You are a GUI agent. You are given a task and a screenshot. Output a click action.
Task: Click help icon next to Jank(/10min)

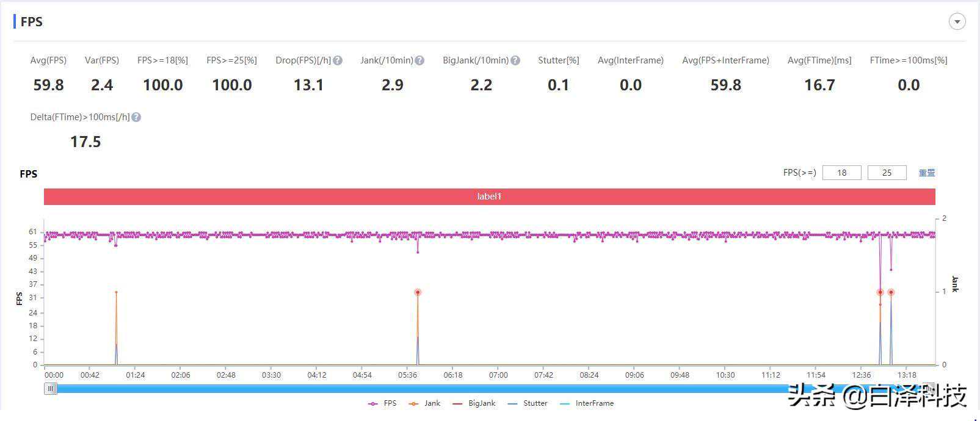click(419, 60)
